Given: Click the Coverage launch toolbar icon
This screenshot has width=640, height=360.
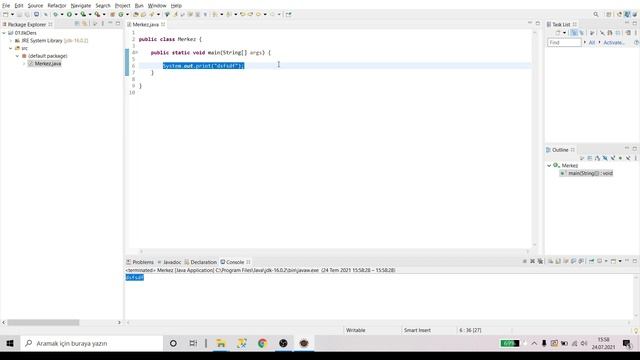Looking at the screenshot, I should click(x=83, y=14).
